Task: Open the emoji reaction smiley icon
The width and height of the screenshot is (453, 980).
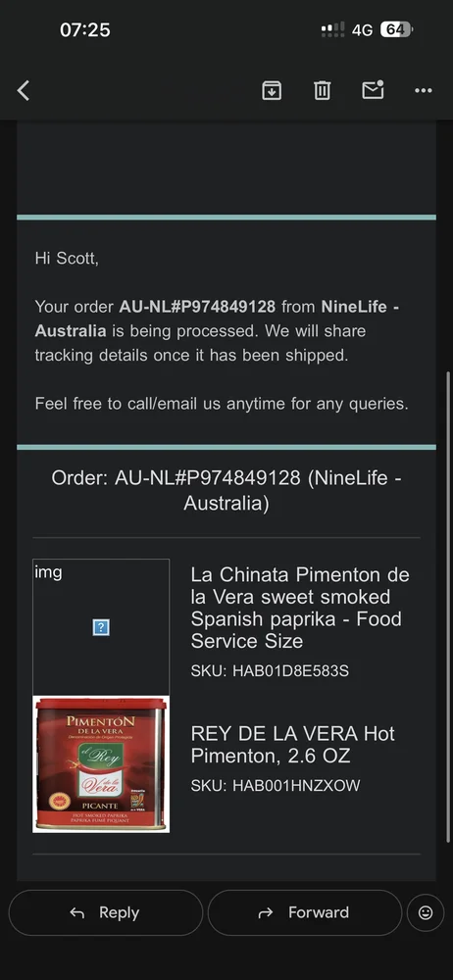Action: [x=426, y=913]
